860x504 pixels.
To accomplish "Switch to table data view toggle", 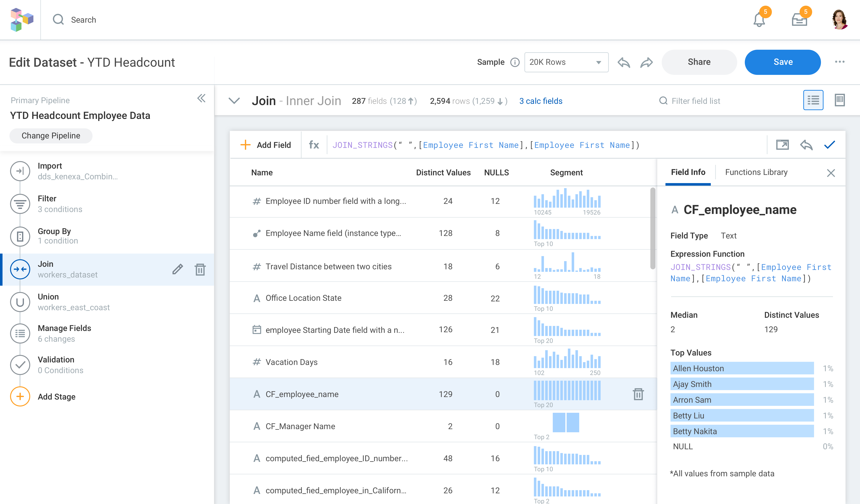I will (x=839, y=100).
